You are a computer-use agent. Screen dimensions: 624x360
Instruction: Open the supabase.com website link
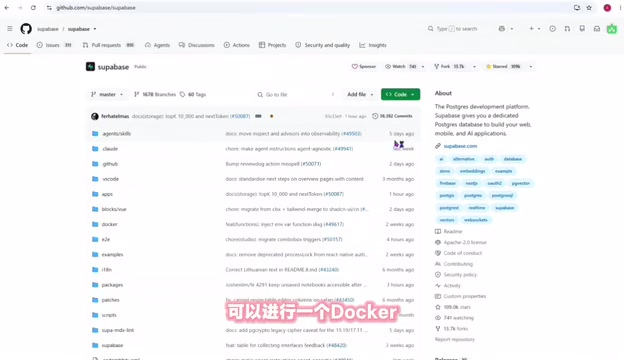pos(460,146)
